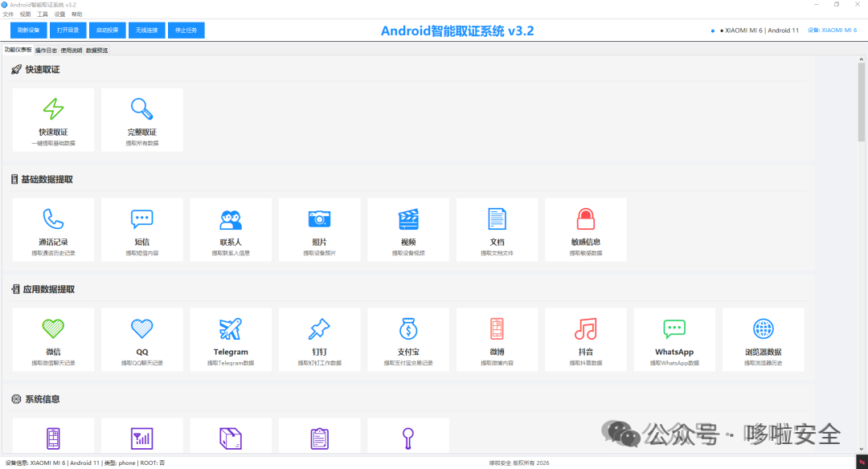
Task: Open 联系人 contacts extraction
Action: pyautogui.click(x=231, y=230)
